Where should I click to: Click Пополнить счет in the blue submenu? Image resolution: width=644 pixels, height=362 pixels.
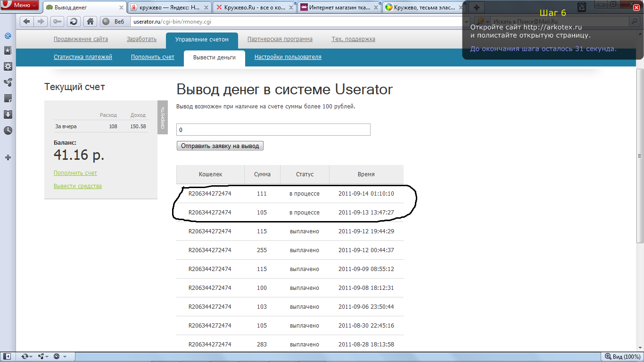(153, 57)
